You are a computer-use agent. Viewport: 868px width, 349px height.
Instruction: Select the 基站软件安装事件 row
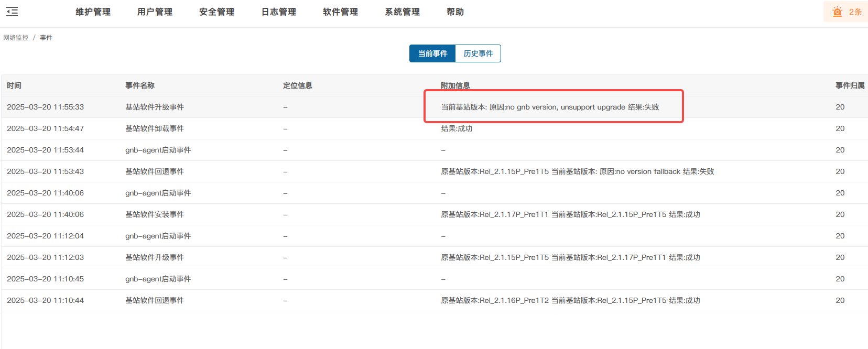[x=154, y=214]
